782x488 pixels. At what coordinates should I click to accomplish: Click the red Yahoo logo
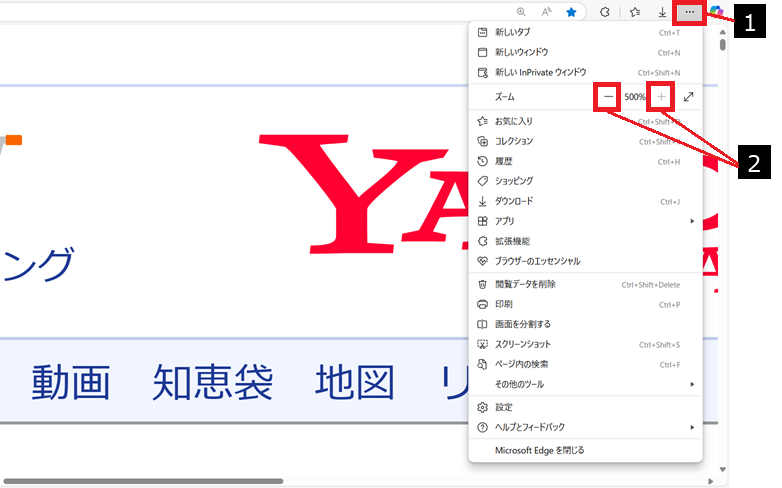coord(366,194)
